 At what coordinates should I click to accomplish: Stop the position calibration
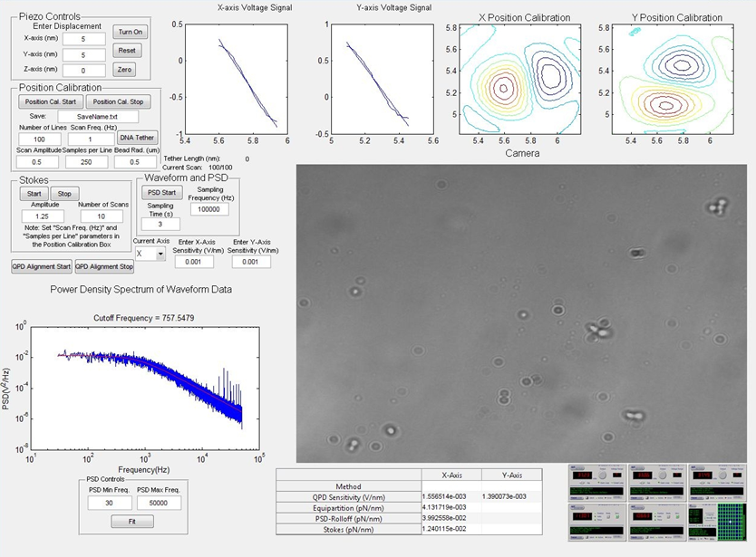point(123,101)
